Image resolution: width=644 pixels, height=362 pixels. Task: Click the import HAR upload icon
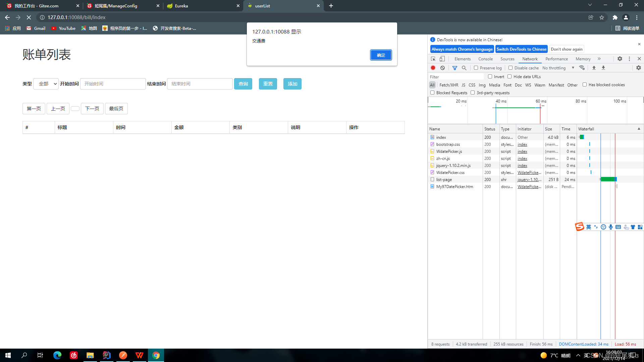tap(594, 68)
